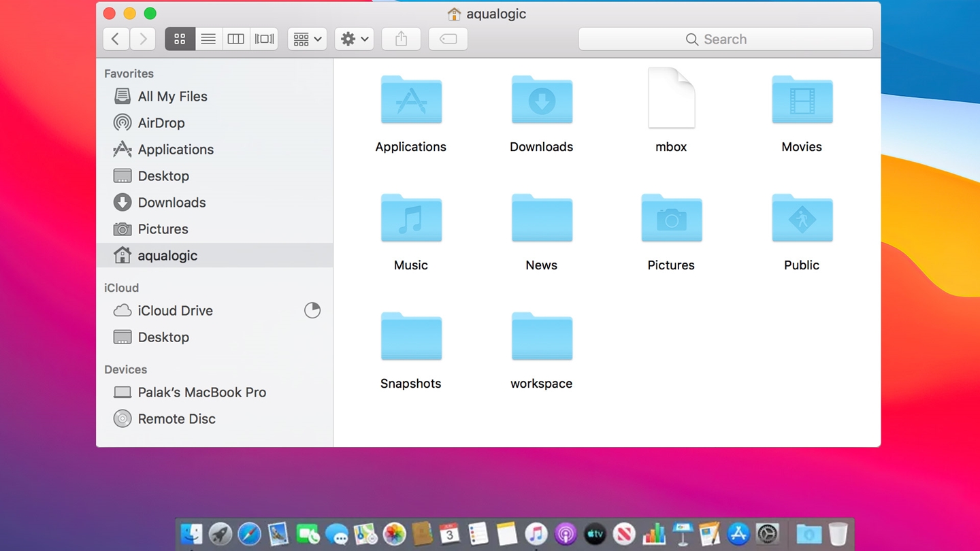Switch to list view in the toolbar
980x551 pixels.
tap(208, 39)
